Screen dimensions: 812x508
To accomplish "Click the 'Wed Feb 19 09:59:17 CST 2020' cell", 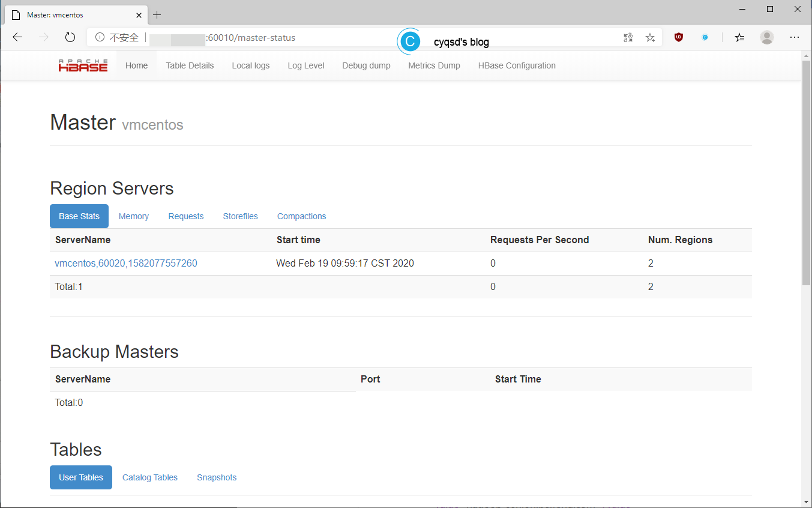I will coord(345,263).
